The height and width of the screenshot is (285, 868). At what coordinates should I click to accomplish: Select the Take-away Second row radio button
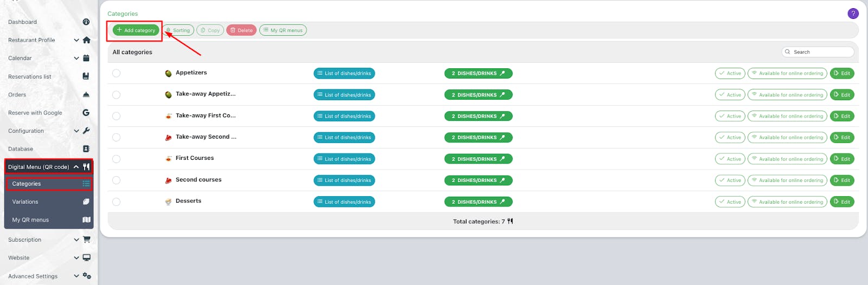coord(116,138)
